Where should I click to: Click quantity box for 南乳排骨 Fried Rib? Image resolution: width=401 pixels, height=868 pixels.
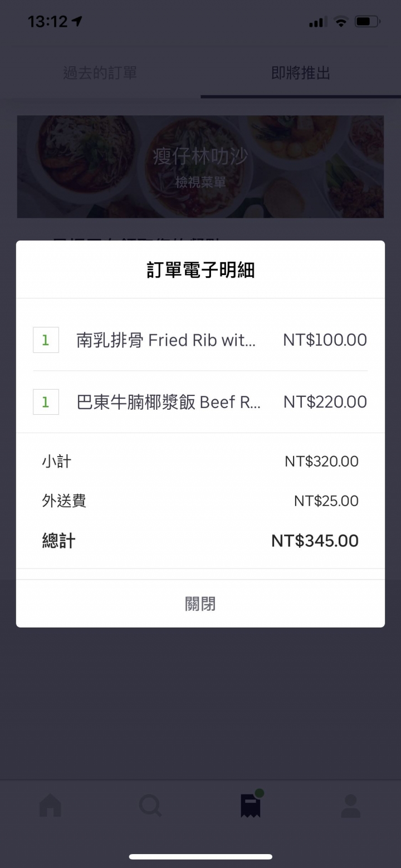click(x=46, y=340)
